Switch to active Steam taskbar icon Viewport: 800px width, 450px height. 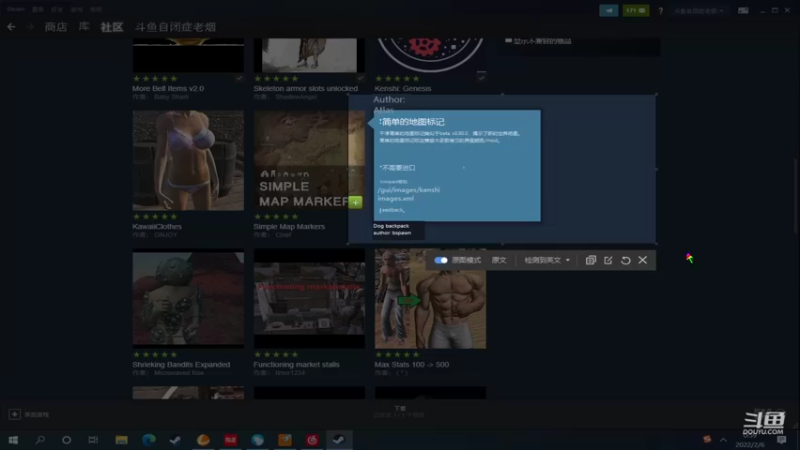[339, 440]
